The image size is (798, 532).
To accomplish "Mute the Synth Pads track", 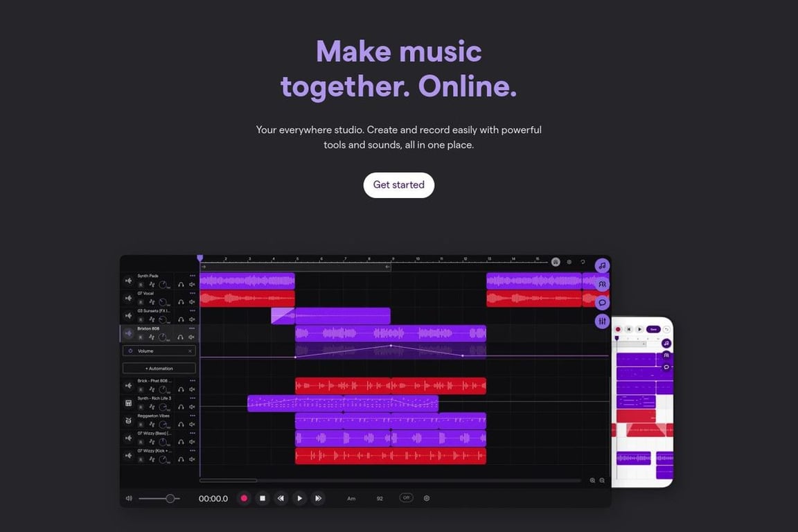I will pos(192,285).
